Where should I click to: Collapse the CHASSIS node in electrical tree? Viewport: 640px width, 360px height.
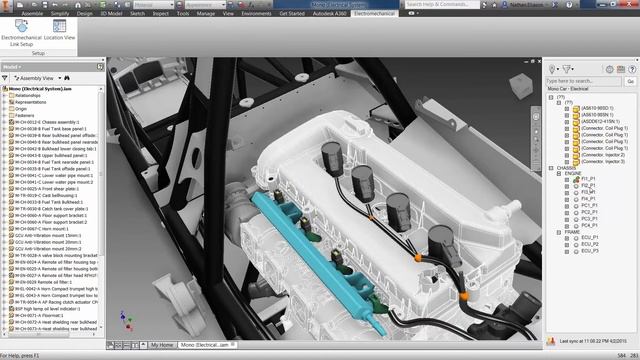point(551,168)
